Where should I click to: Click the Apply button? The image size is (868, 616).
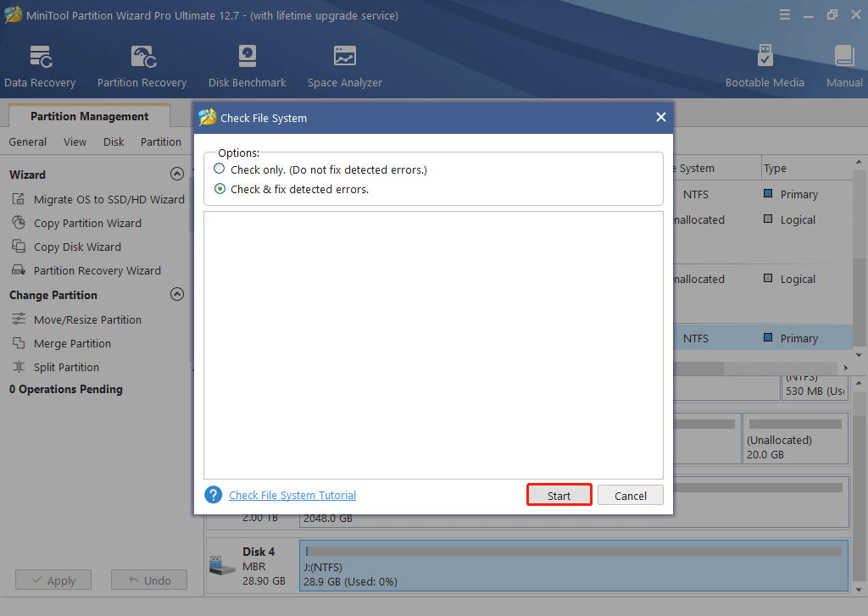coord(53,580)
